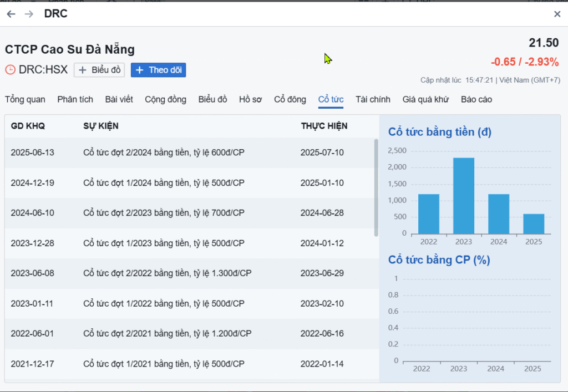The width and height of the screenshot is (568, 392).
Task: Click the dividend table vertical scrollbar
Action: click(x=376, y=189)
